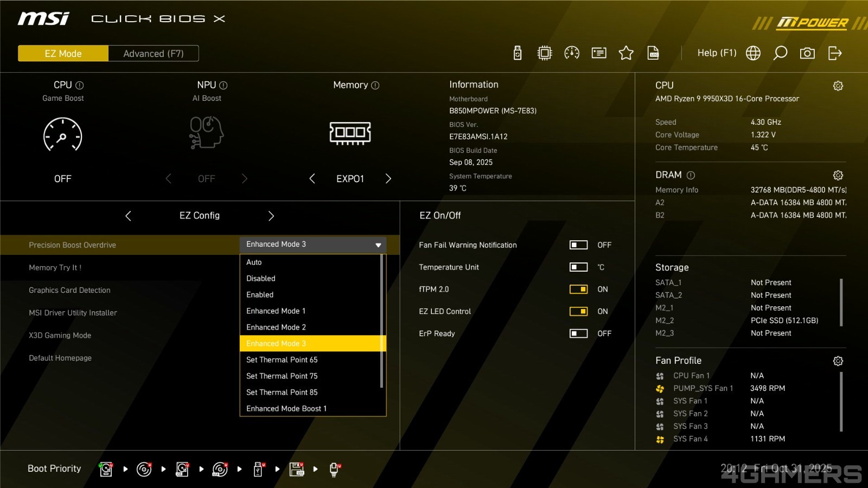Click the screenshot camera icon
The width and height of the screenshot is (868, 488).
point(807,53)
